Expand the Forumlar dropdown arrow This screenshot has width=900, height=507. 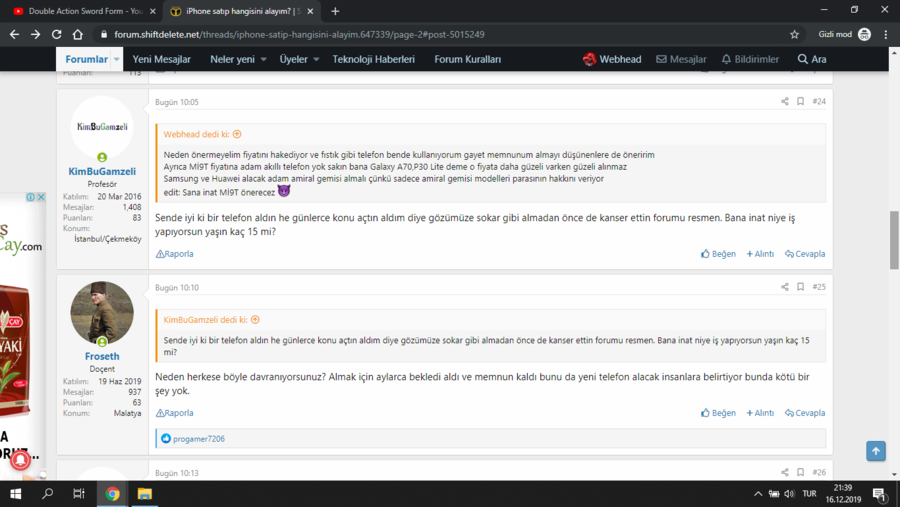(x=117, y=59)
